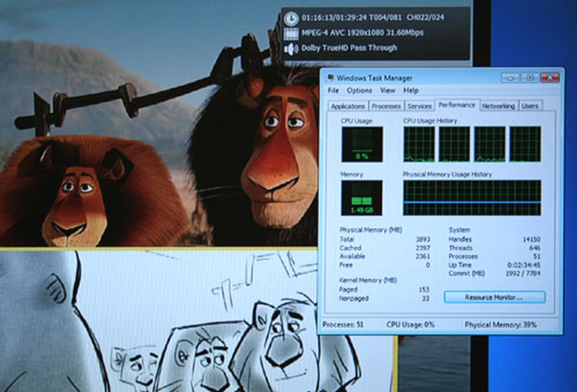Click the Task Manager icon in the title bar
This screenshot has width=577, height=392.
331,78
